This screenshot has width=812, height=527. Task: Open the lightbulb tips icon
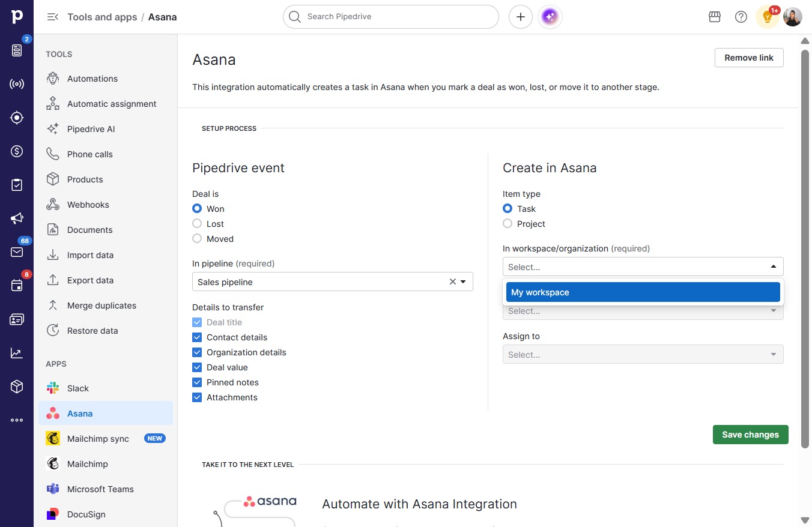pyautogui.click(x=768, y=17)
